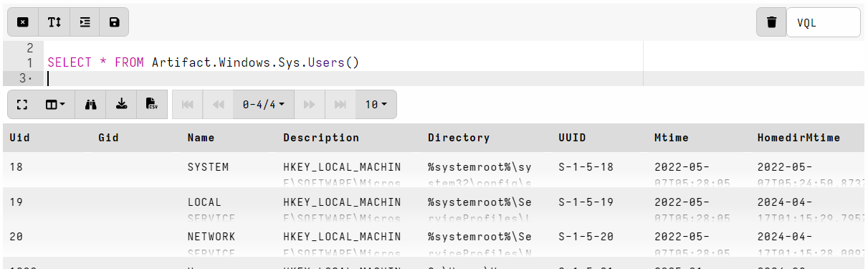Toggle editor text size button
Screen dimensions: 868x269
[54, 22]
